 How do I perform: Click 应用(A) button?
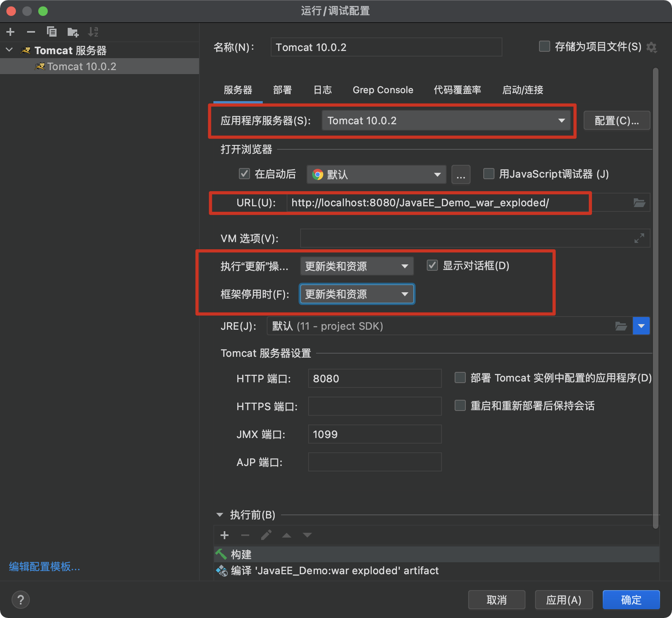click(x=564, y=600)
